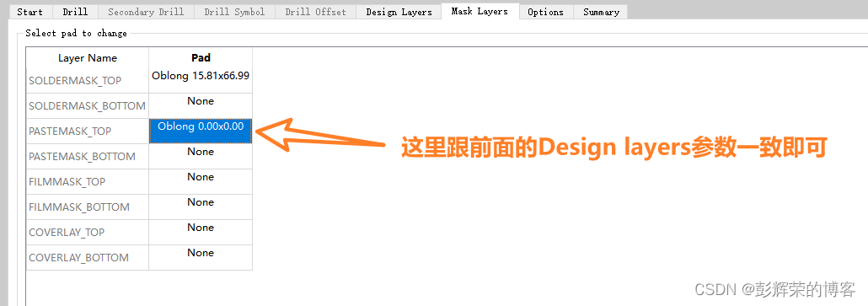Click the SOLDERMASK_TOP layer name
The height and width of the screenshot is (306, 868).
(x=75, y=80)
